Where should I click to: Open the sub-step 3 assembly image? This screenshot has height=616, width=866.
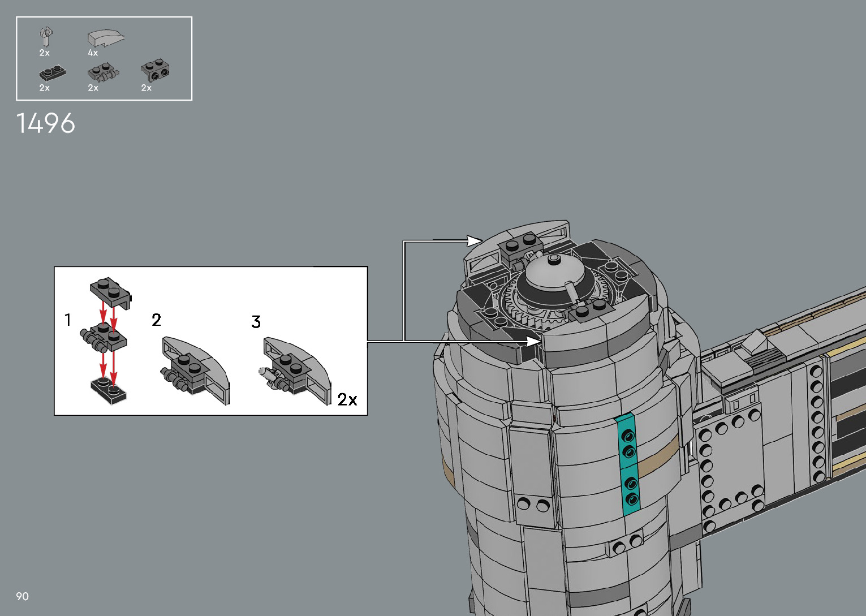(296, 371)
